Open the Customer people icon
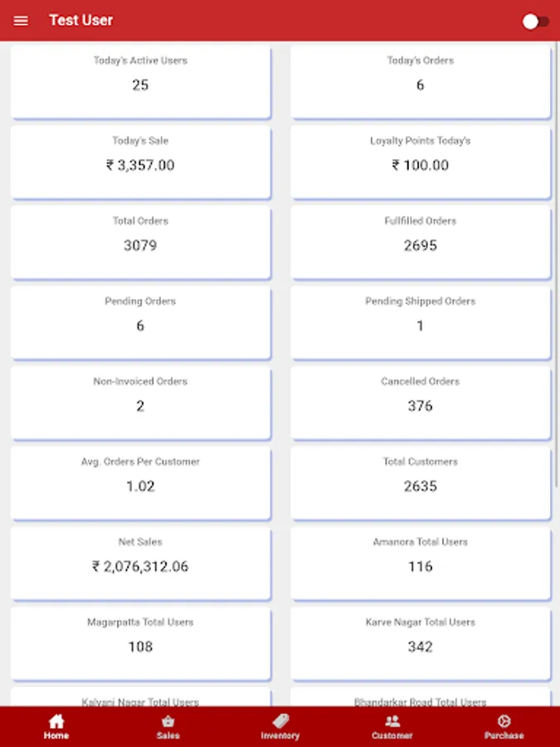Viewport: 560px width, 747px height. coord(392,721)
